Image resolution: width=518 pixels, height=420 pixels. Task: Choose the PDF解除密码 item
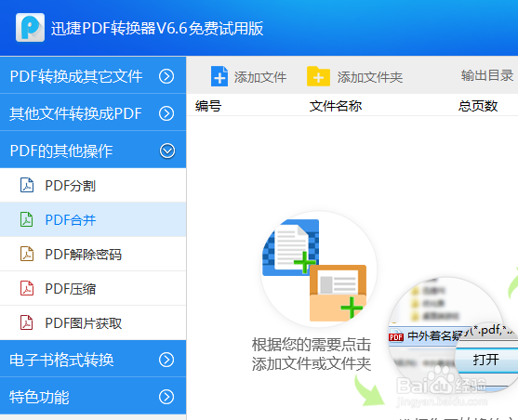click(93, 254)
